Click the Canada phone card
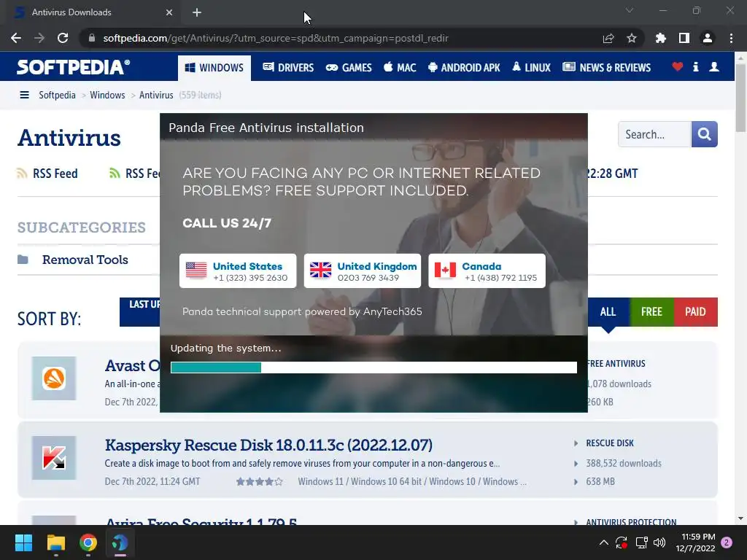 click(x=487, y=271)
